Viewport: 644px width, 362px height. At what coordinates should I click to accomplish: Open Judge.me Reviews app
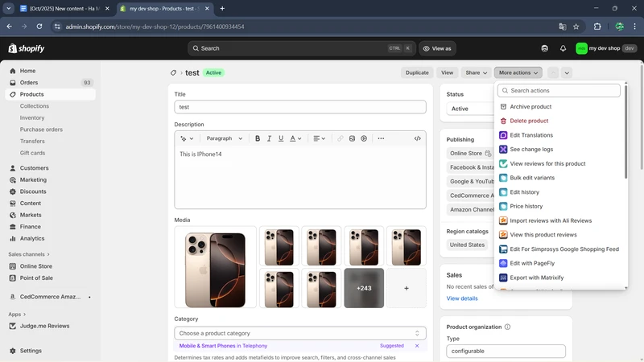(50, 326)
